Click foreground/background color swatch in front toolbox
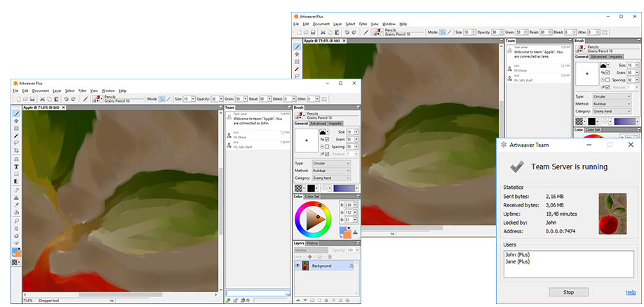644x307 pixels. [18, 253]
